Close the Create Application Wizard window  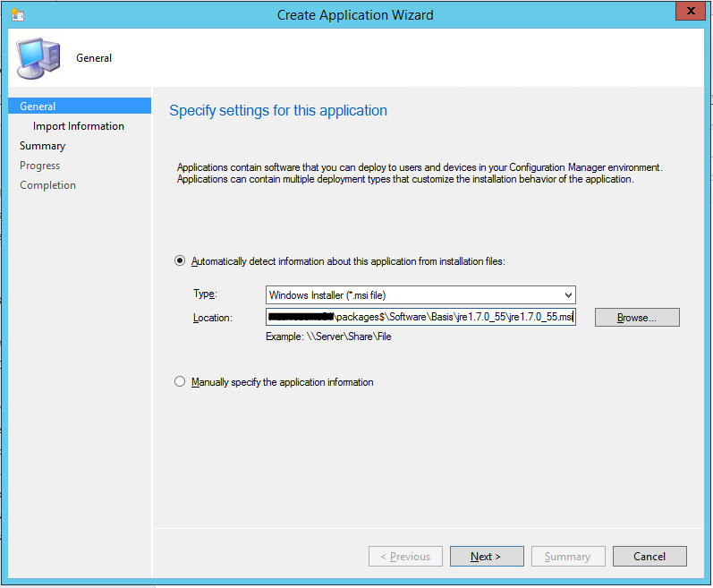tap(687, 13)
